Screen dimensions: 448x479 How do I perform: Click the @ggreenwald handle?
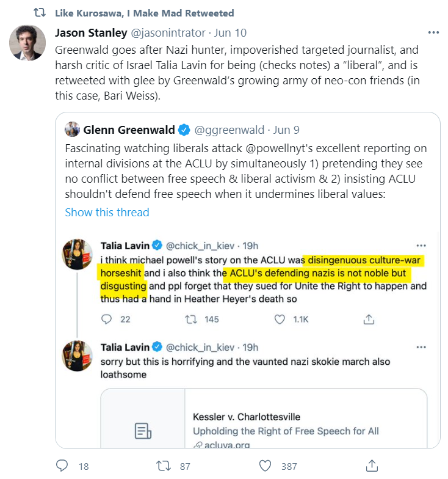coord(229,130)
